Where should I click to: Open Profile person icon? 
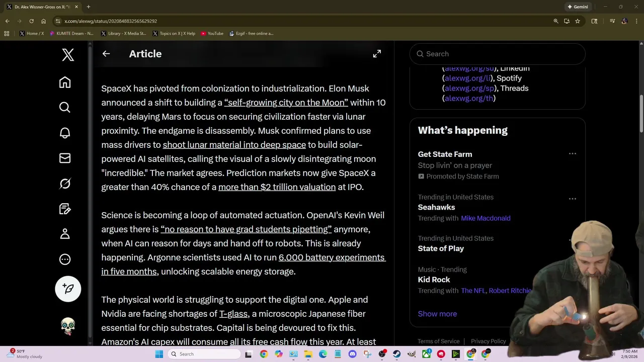[65, 234]
